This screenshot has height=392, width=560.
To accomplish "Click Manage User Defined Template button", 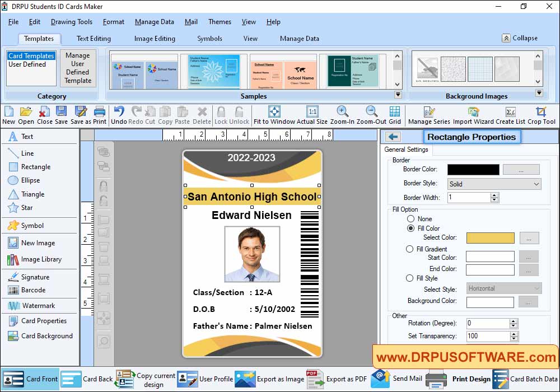I will point(78,68).
